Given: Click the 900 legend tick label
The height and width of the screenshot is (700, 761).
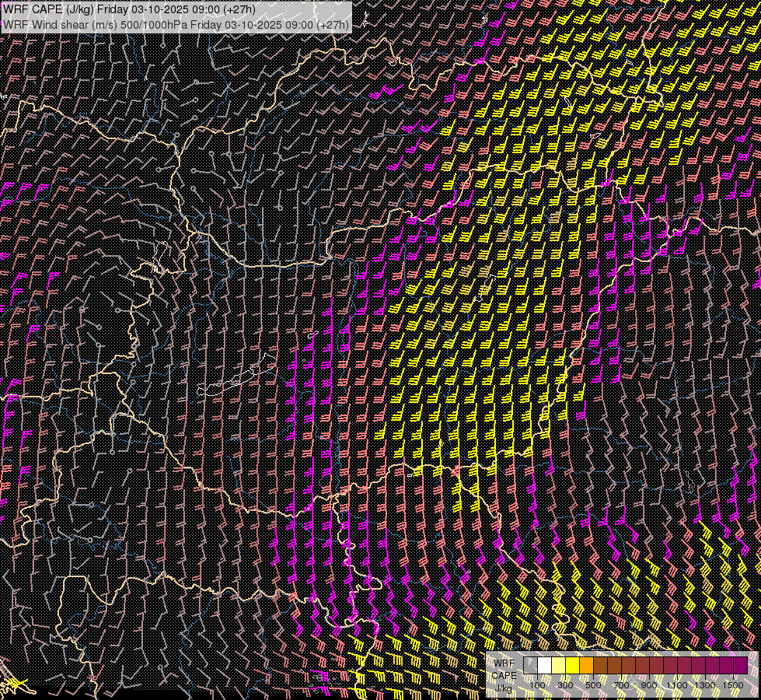Looking at the screenshot, I should pyautogui.click(x=649, y=684).
